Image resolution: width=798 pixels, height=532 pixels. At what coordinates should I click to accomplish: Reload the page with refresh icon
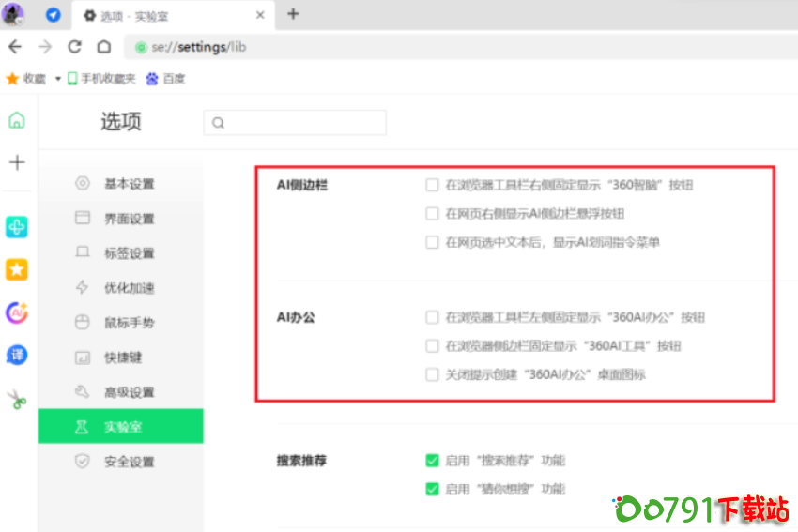pos(74,47)
